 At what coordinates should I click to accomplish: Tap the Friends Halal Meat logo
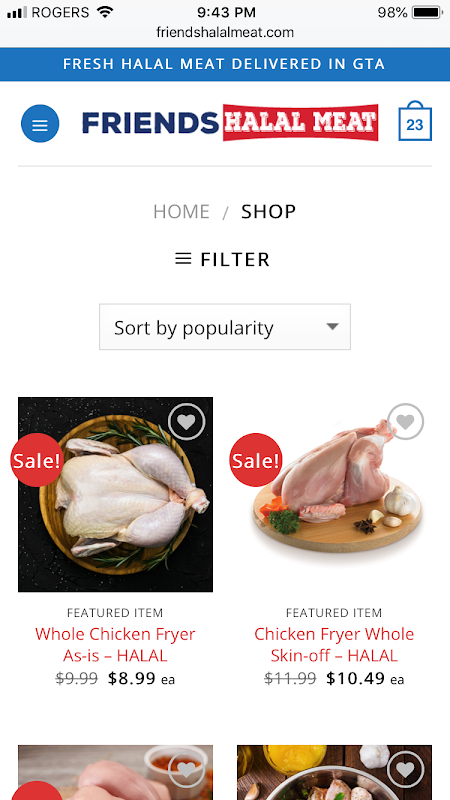pos(230,122)
